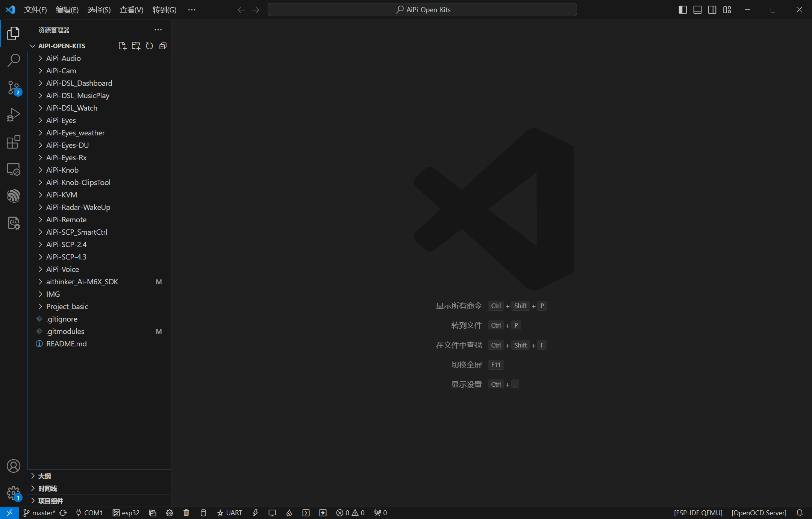The height and width of the screenshot is (519, 812).
Task: Click the [ESP-IDF QEMU] status item
Action: [x=698, y=513]
